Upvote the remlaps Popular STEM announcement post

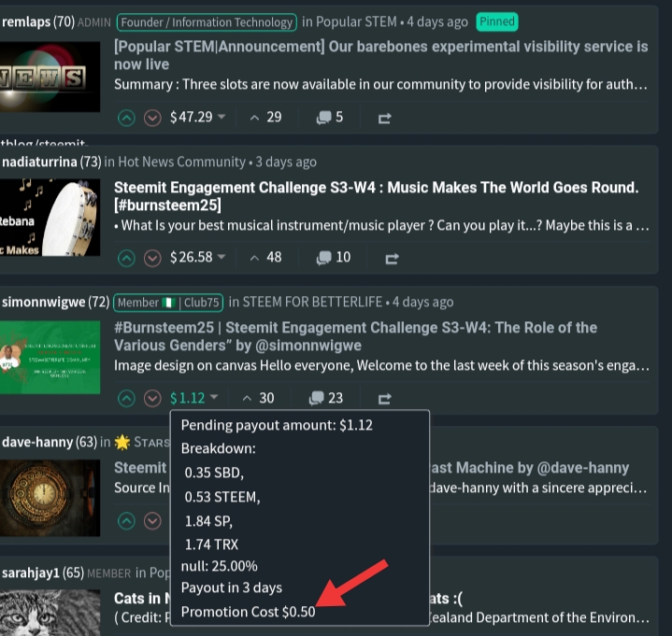126,118
